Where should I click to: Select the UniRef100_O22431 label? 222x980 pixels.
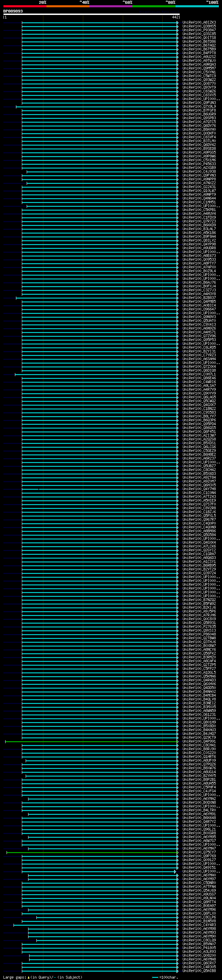coord(199,187)
